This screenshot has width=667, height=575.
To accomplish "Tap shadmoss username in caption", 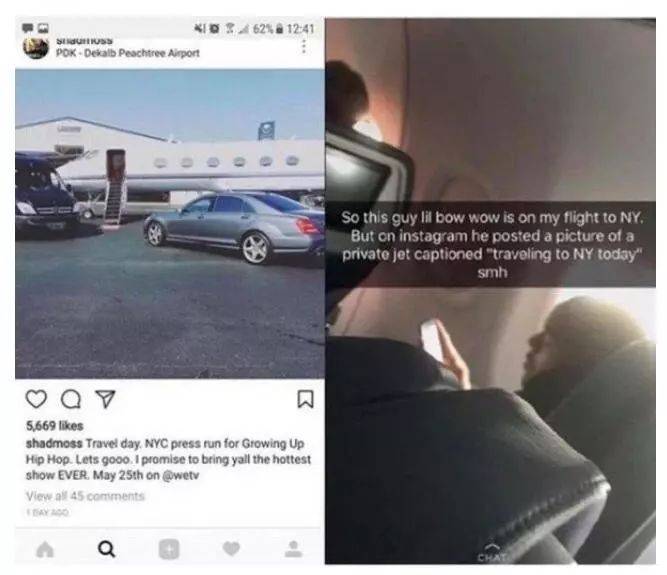I will click(54, 443).
